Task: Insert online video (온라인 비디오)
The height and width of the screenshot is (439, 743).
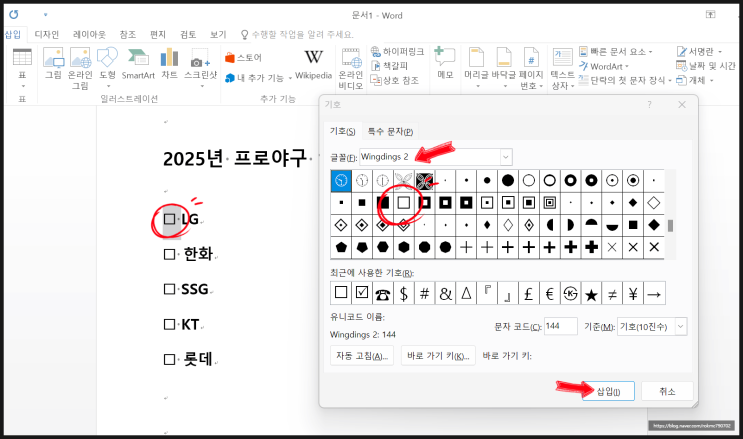Action: (x=351, y=68)
